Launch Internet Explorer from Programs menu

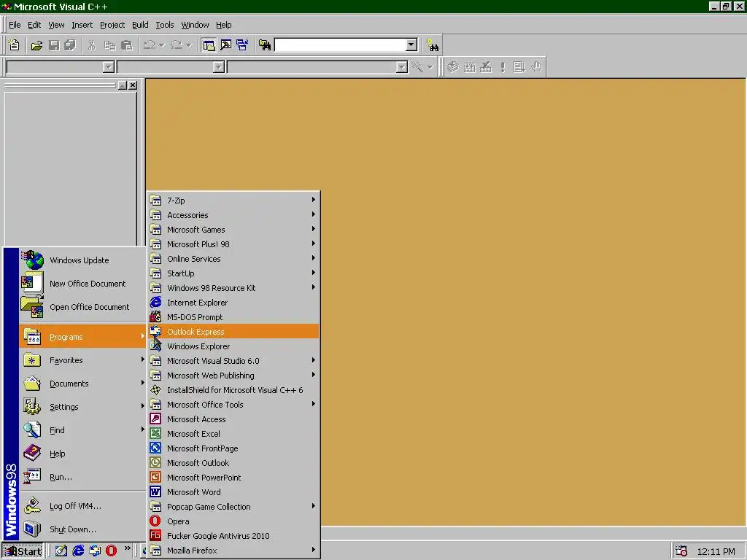tap(233, 303)
